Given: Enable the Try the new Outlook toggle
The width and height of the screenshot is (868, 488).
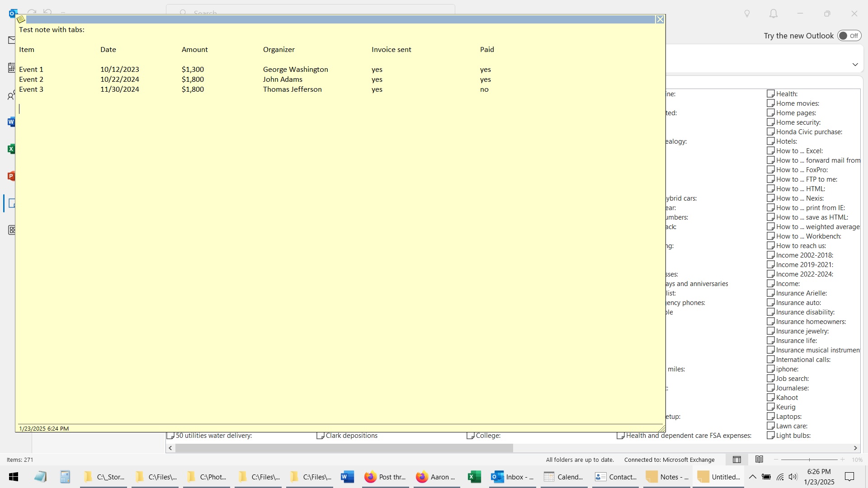Looking at the screenshot, I should click(x=849, y=35).
